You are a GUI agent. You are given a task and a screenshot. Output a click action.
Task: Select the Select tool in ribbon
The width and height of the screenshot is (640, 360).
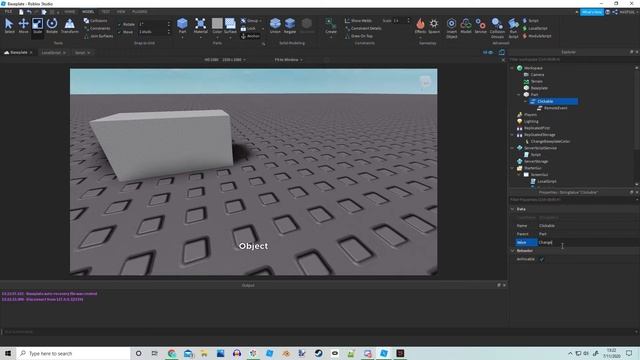[x=9, y=26]
